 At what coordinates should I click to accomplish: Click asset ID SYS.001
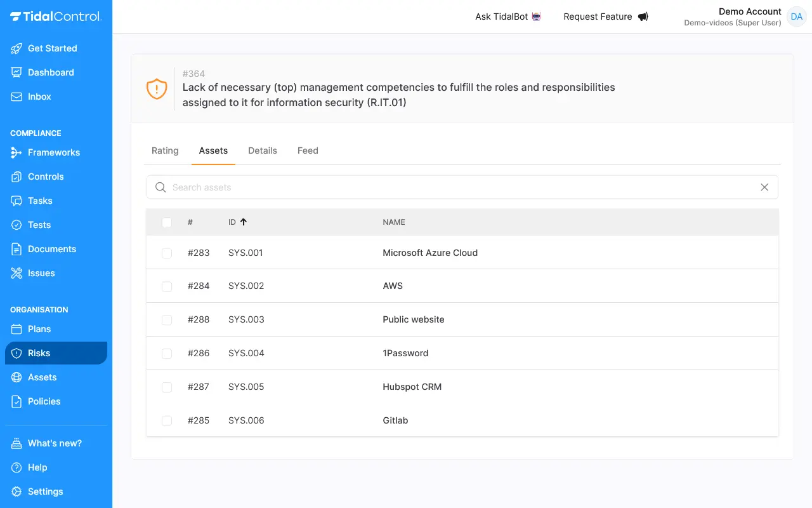[x=246, y=253]
